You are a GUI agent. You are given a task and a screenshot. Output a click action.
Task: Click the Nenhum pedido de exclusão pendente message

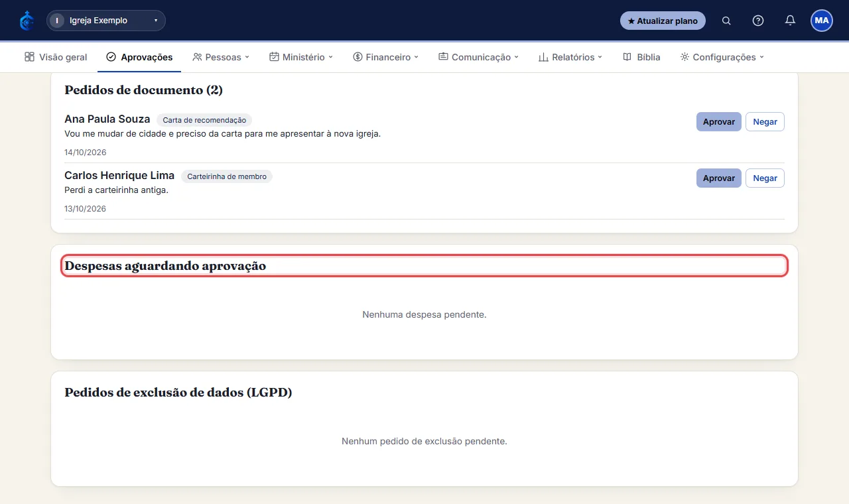424,441
